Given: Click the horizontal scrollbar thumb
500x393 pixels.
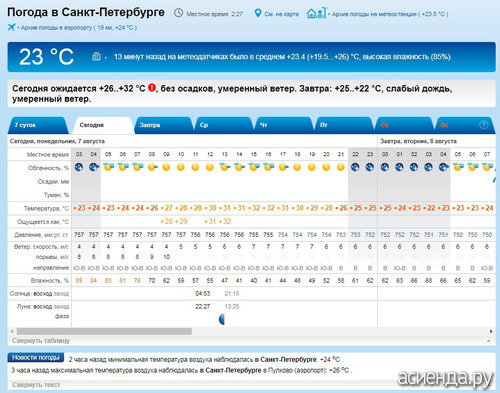Looking at the screenshot, I should [104, 331].
